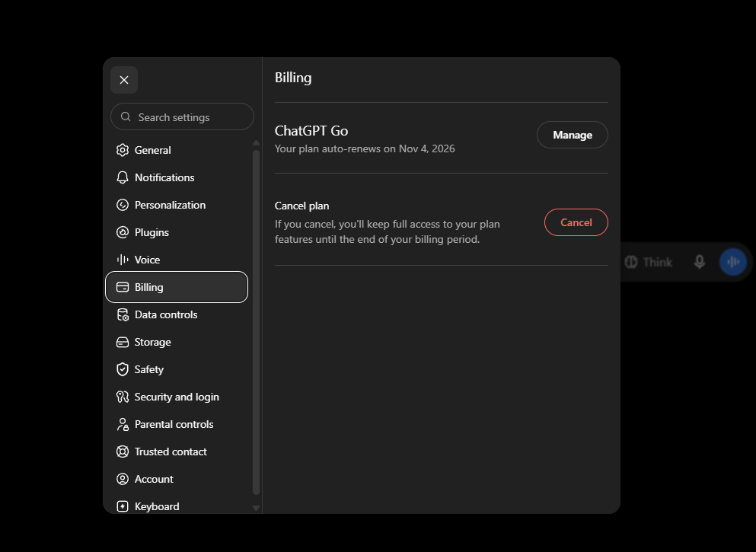Close the settings dialog with the X button
Viewport: 756px width, 552px height.
(x=124, y=80)
